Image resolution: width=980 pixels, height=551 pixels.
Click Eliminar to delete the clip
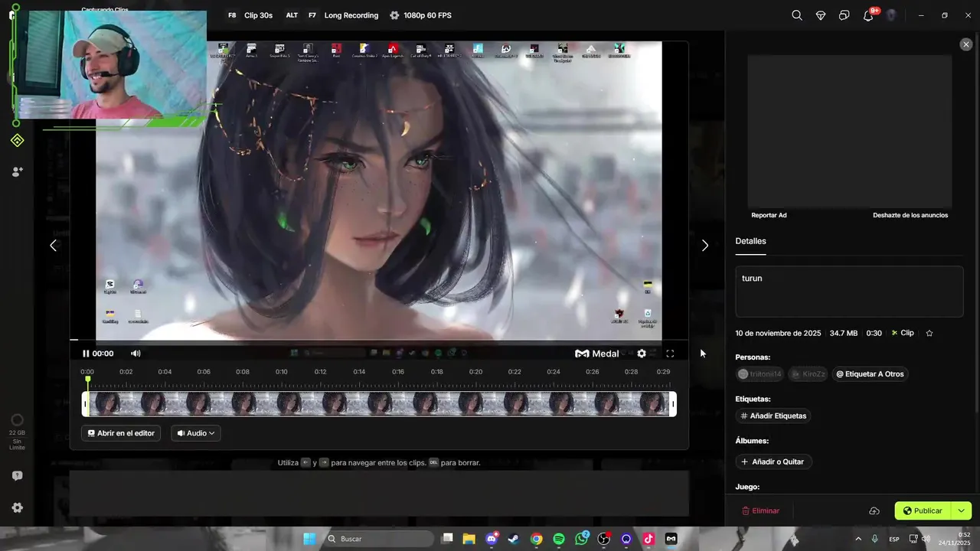coord(760,511)
